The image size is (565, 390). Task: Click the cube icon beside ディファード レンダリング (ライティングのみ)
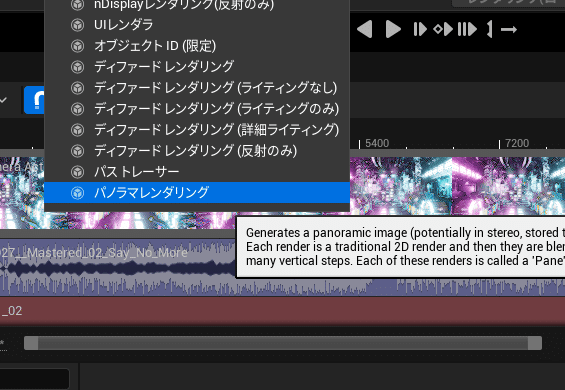pyautogui.click(x=77, y=109)
